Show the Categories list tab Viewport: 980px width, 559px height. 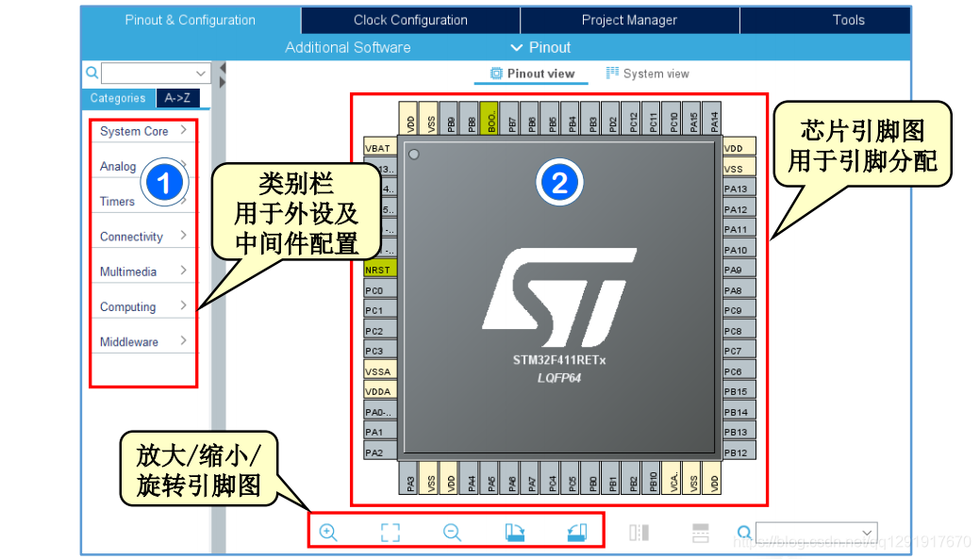pos(118,98)
